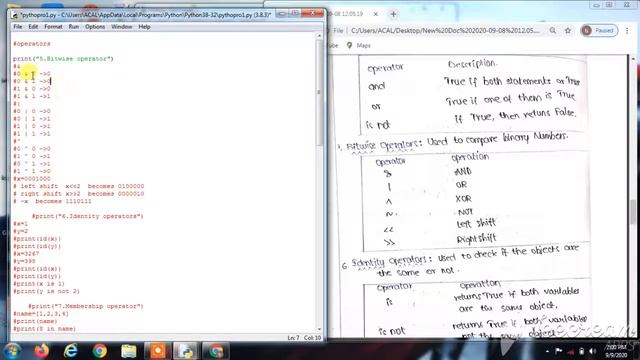Click the Windows Start button
640x360 pixels.
click(x=12, y=351)
